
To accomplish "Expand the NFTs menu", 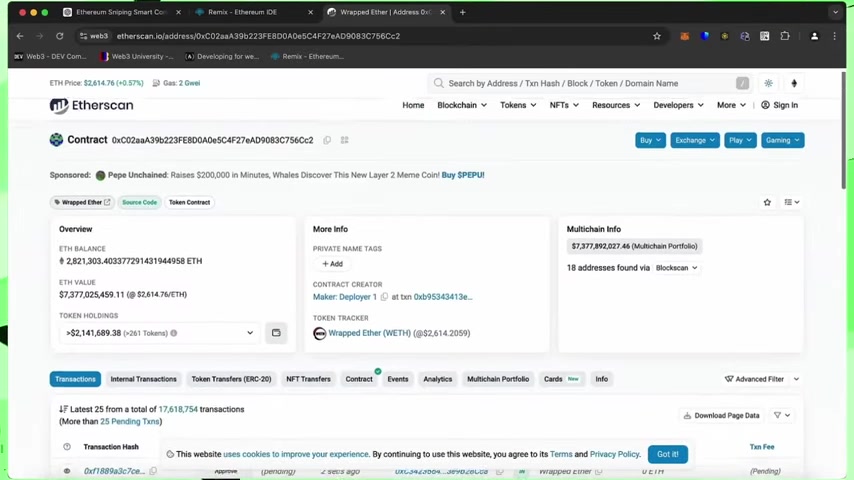I will point(564,105).
